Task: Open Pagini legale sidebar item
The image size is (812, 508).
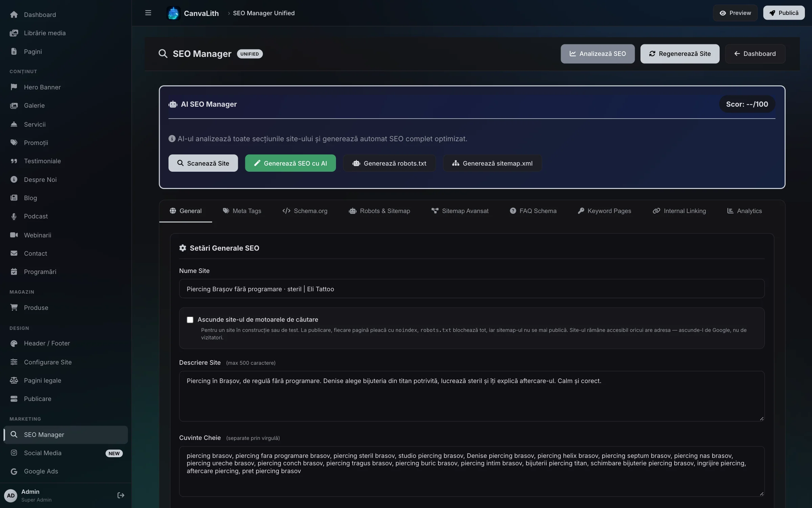Action: (x=66, y=380)
